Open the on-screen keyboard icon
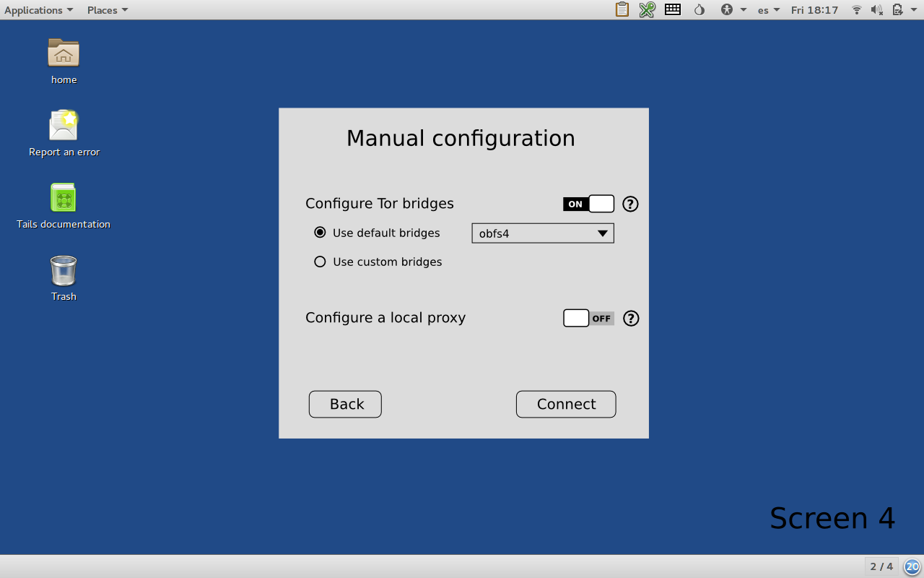The image size is (924, 578). (x=673, y=9)
